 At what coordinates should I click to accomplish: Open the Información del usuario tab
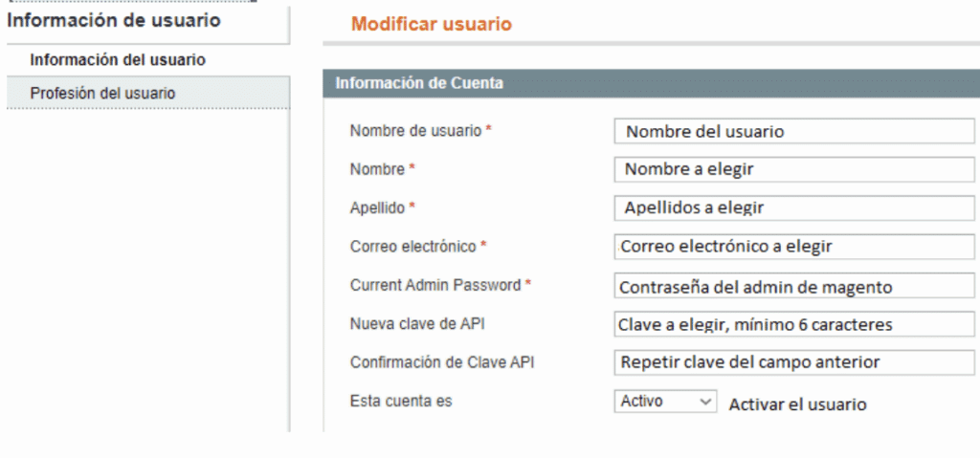(118, 60)
